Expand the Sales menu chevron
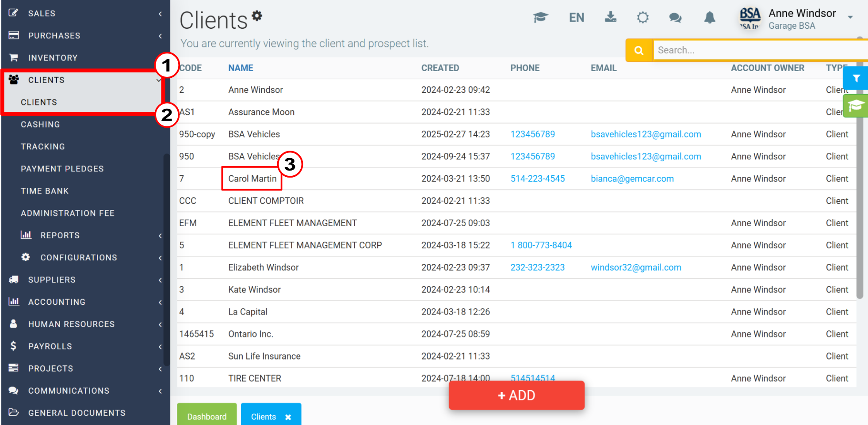The height and width of the screenshot is (425, 868). pyautogui.click(x=160, y=14)
